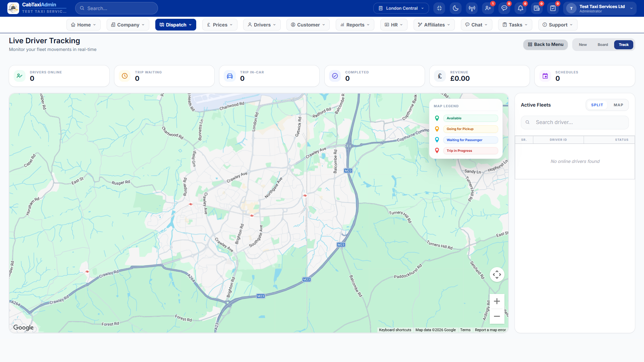Image resolution: width=644 pixels, height=362 pixels.
Task: Expand the Prices menu
Action: click(220, 25)
